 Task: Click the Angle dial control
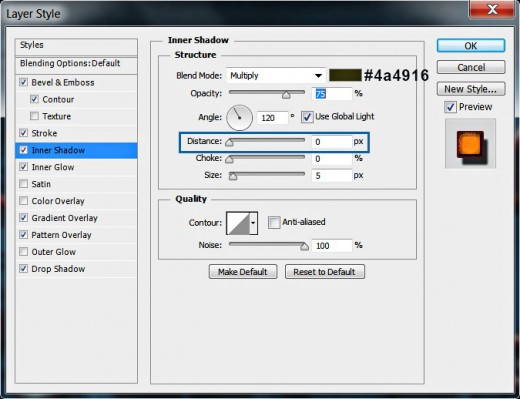239,118
